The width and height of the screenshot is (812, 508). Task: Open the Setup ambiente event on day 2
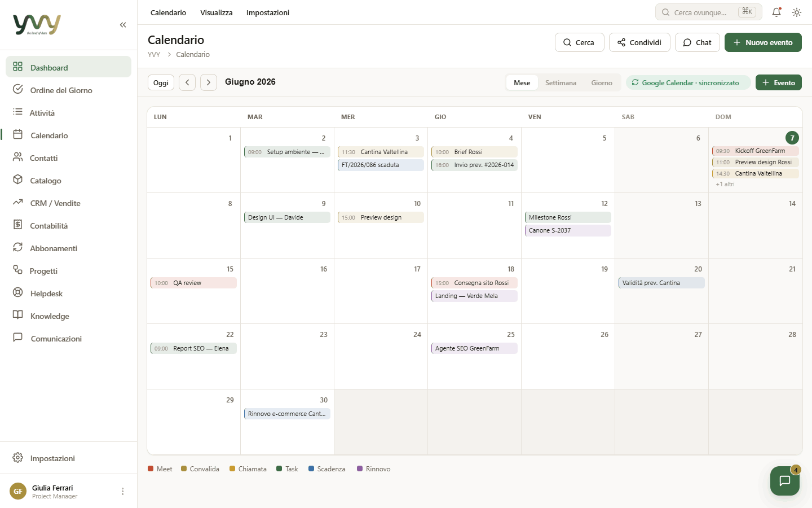tap(287, 152)
